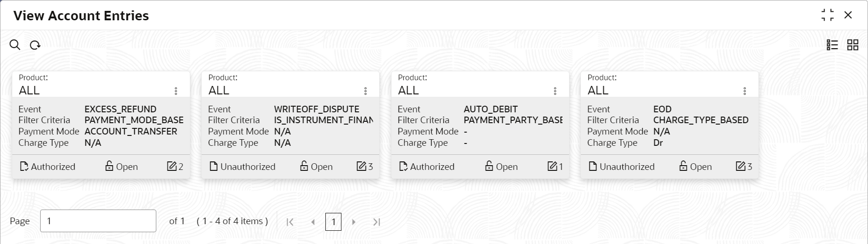This screenshot has width=868, height=244.
Task: Select page 1 in the pagination
Action: 333,222
